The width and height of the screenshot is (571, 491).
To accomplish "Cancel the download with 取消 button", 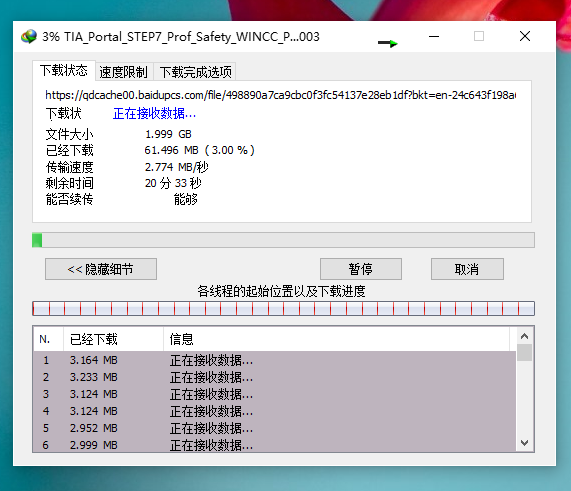I will 467,269.
